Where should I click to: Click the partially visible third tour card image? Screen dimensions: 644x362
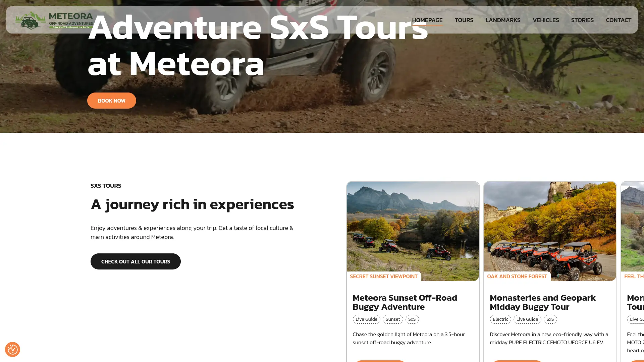pyautogui.click(x=633, y=228)
